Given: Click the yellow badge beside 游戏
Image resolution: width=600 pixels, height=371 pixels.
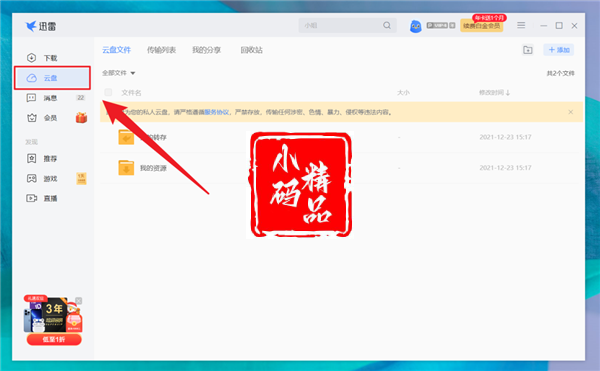Looking at the screenshot, I should 81,178.
